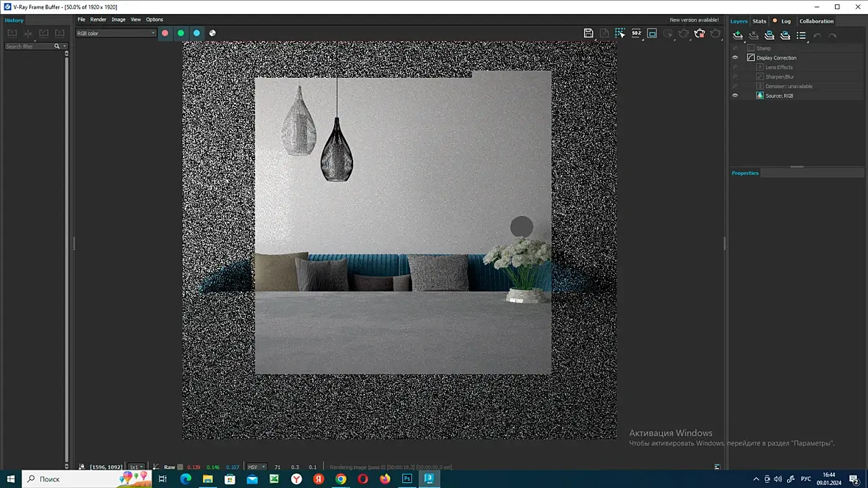Toggle the blue channel button
The height and width of the screenshot is (488, 868).
point(196,33)
